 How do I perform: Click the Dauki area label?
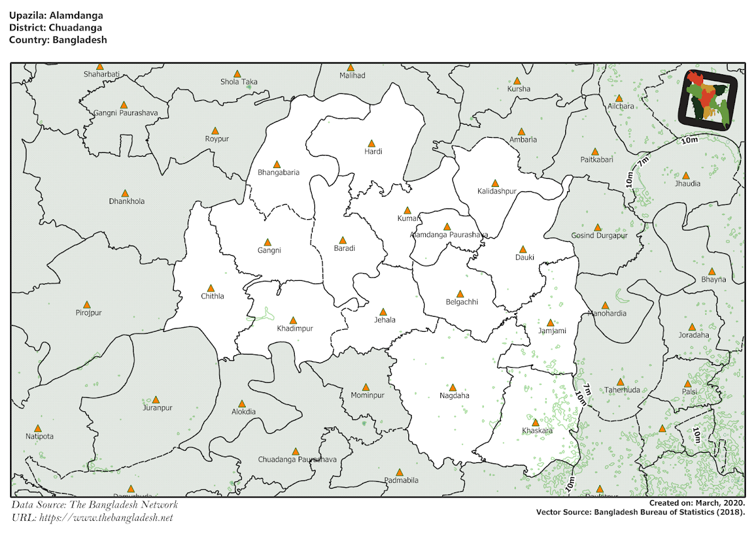[525, 257]
